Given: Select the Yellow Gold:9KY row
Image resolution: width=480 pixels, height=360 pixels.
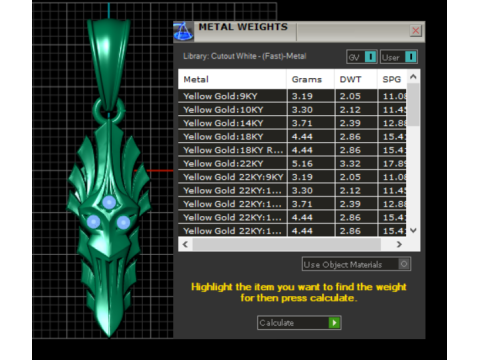Looking at the screenshot, I should (292, 96).
